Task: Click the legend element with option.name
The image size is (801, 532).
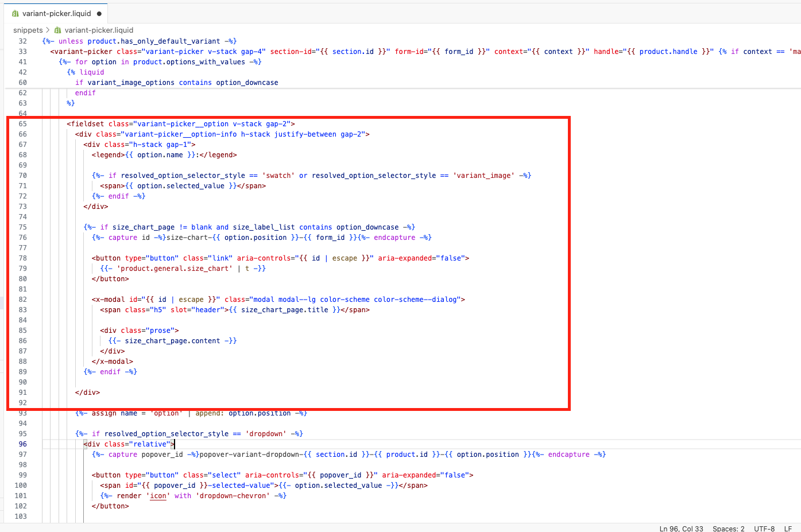Action: (x=164, y=155)
